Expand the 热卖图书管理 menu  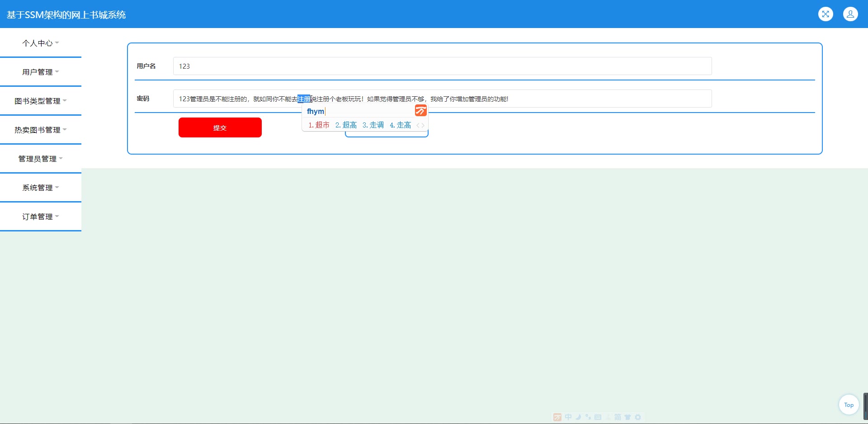click(41, 130)
